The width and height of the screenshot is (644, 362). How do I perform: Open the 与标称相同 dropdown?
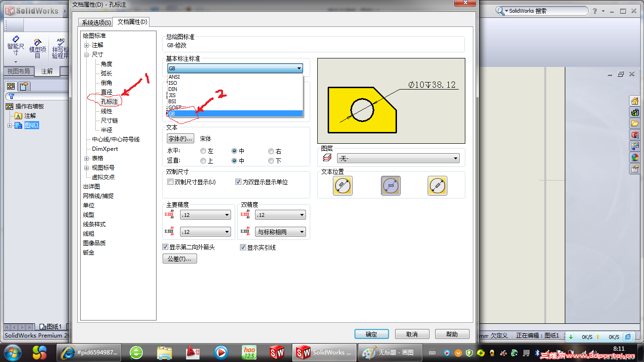[x=281, y=232]
